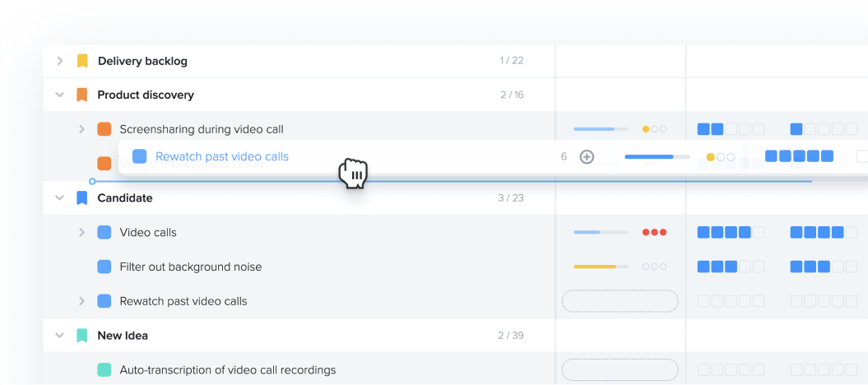The height and width of the screenshot is (385, 868).
Task: Click teal square icon beside Auto-transcription item
Action: 104,370
